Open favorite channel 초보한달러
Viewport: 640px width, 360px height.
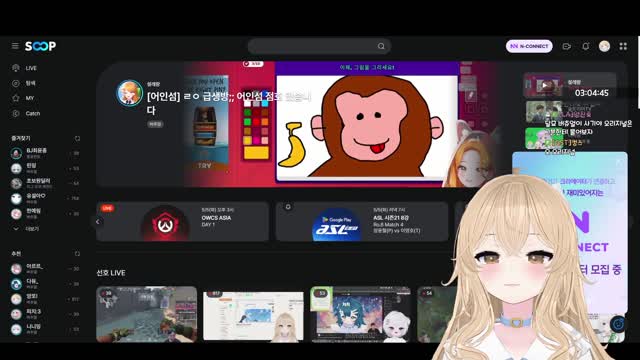45,183
